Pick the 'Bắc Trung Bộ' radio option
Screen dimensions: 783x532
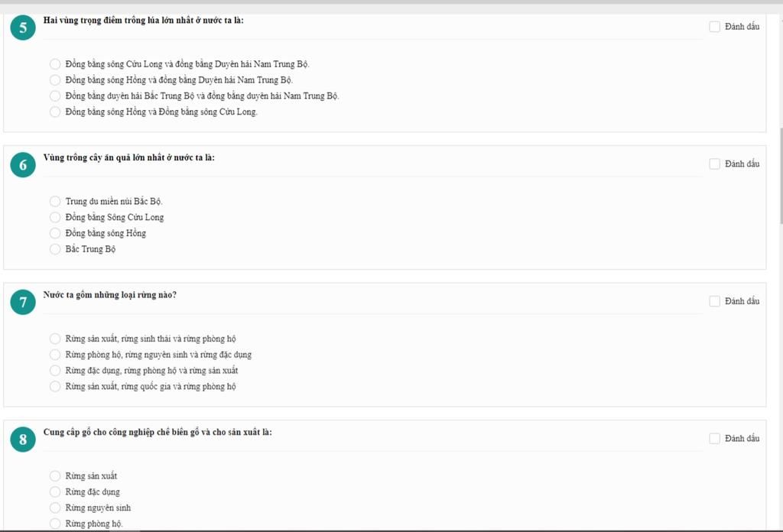[55, 249]
